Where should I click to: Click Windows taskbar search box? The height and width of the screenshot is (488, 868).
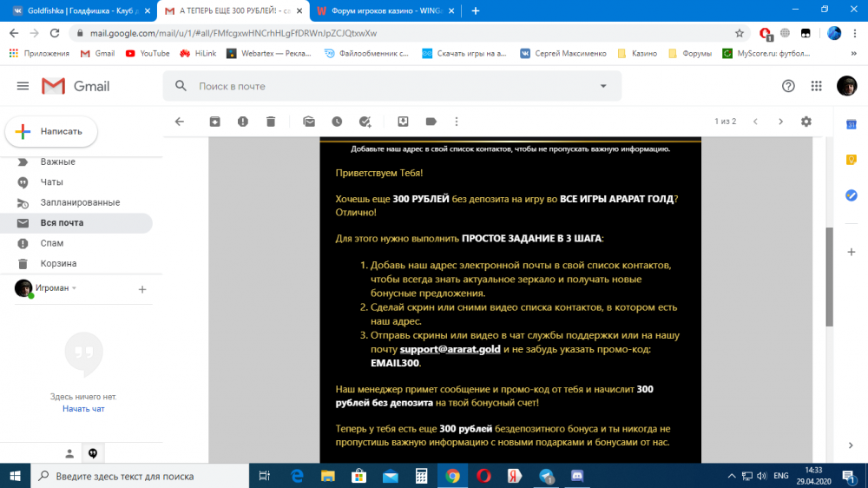[140, 476]
